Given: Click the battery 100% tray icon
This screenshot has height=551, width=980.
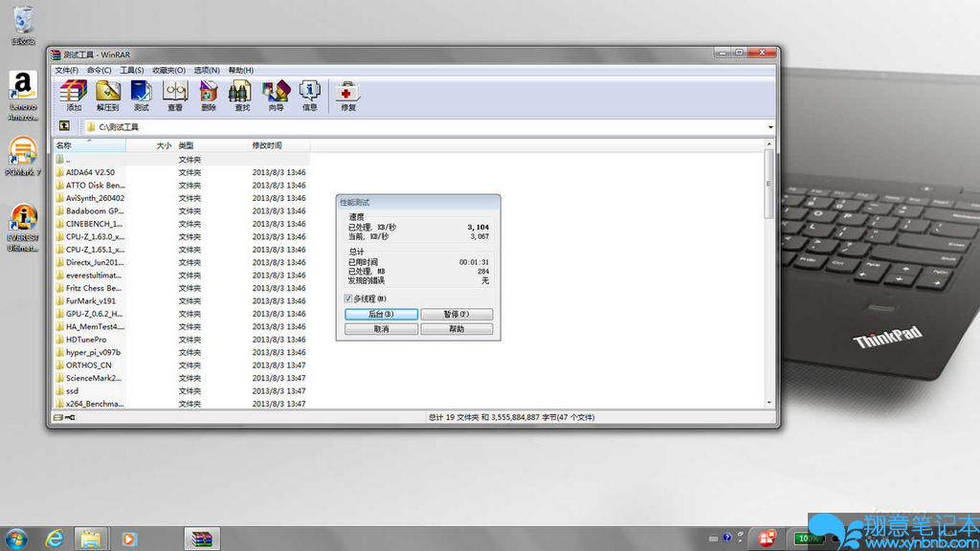Looking at the screenshot, I should 809,539.
